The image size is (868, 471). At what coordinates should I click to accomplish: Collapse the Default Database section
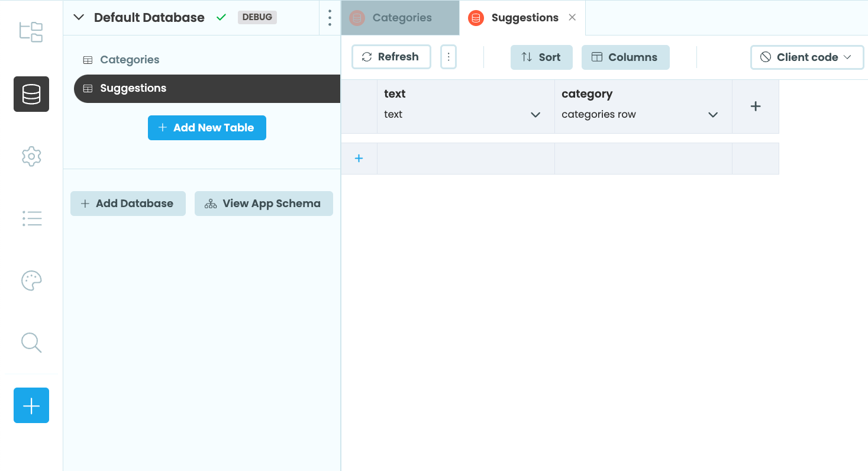pyautogui.click(x=79, y=17)
